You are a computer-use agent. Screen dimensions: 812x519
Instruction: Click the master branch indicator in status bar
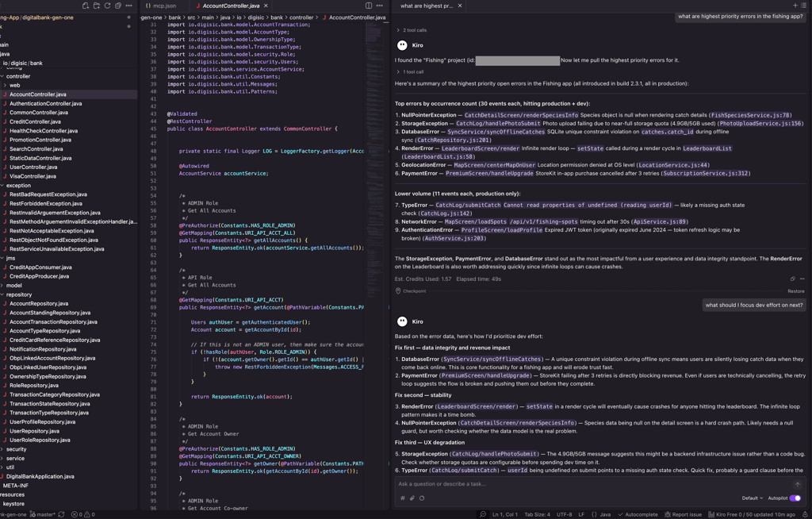coord(43,514)
